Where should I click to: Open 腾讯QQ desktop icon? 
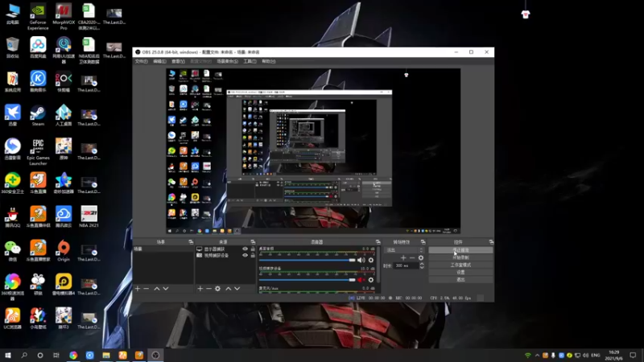[13, 216]
